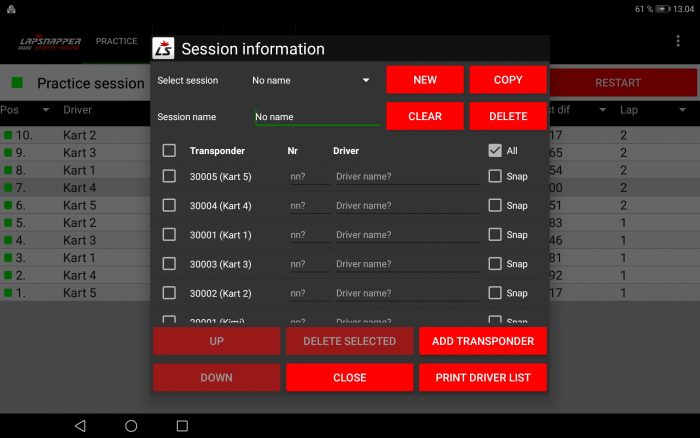Tap the Android home navigation button
The image size is (700, 438).
tap(131, 425)
